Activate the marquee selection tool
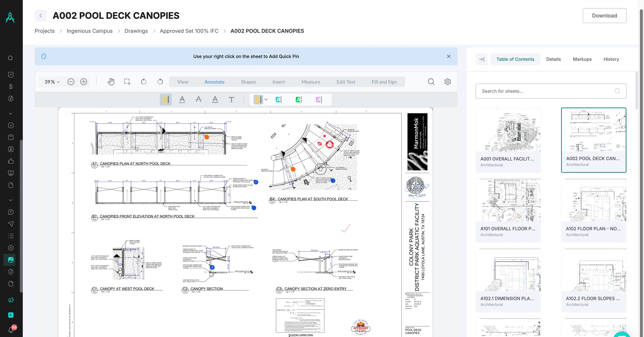This screenshot has width=644, height=337. pos(127,82)
